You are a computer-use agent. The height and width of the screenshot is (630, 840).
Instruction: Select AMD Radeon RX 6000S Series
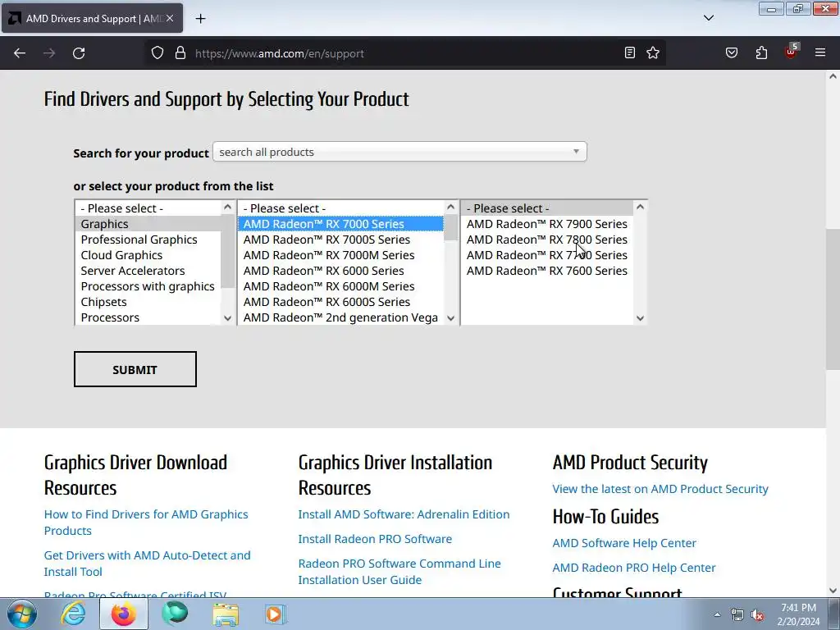click(340, 302)
